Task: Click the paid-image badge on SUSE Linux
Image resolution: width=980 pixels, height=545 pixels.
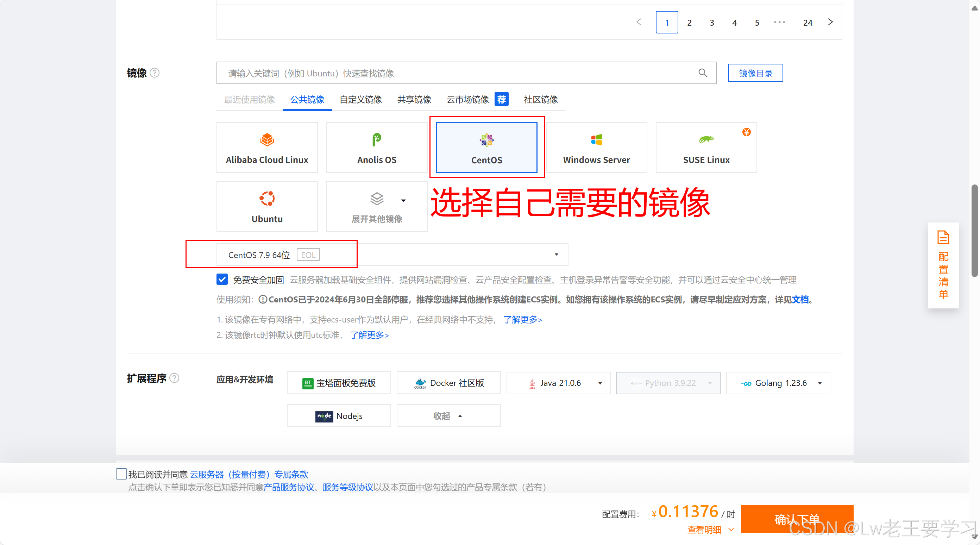Action: pyautogui.click(x=746, y=132)
